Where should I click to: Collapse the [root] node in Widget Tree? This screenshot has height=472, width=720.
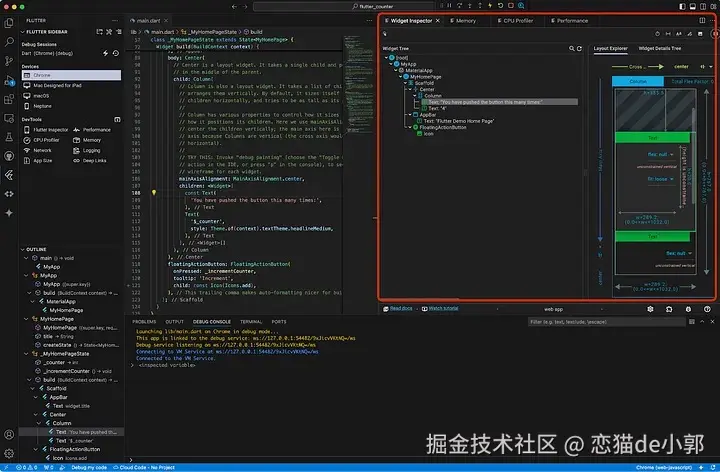[x=386, y=58]
